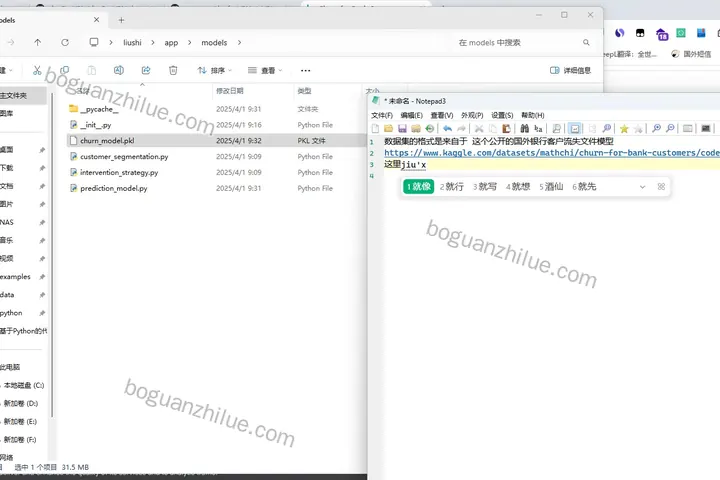Image resolution: width=720 pixels, height=480 pixels.
Task: Open the 帮助(H) menu in Notepad3
Action: point(533,115)
